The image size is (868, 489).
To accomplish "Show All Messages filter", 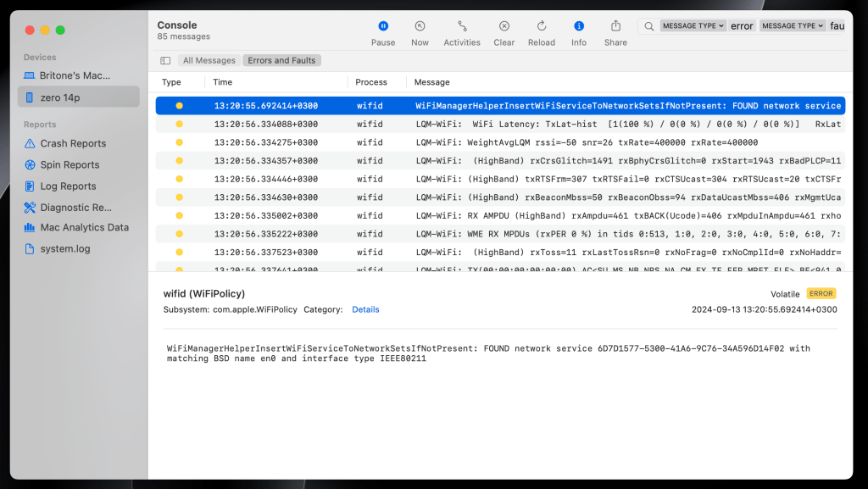I will pos(209,60).
